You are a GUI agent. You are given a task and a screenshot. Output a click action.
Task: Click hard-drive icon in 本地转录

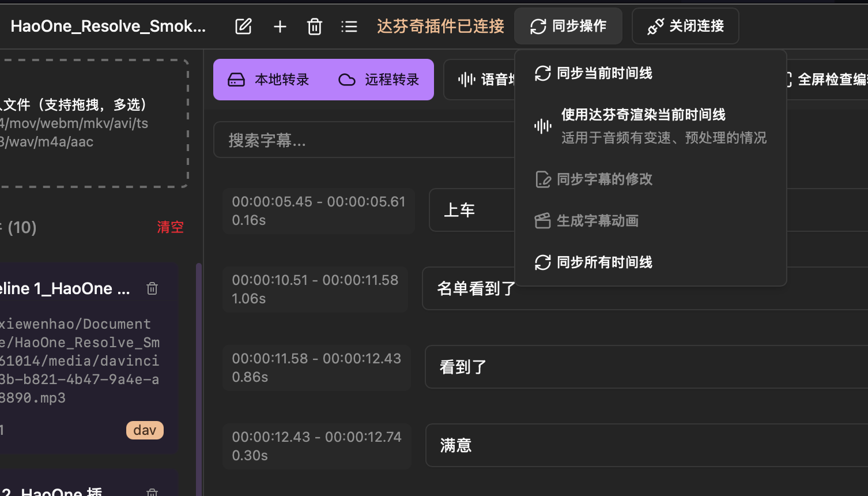[x=236, y=80]
